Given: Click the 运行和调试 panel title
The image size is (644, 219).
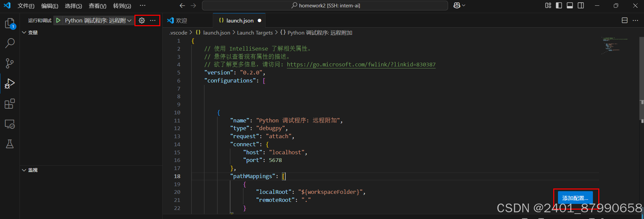Looking at the screenshot, I should [x=40, y=20].
